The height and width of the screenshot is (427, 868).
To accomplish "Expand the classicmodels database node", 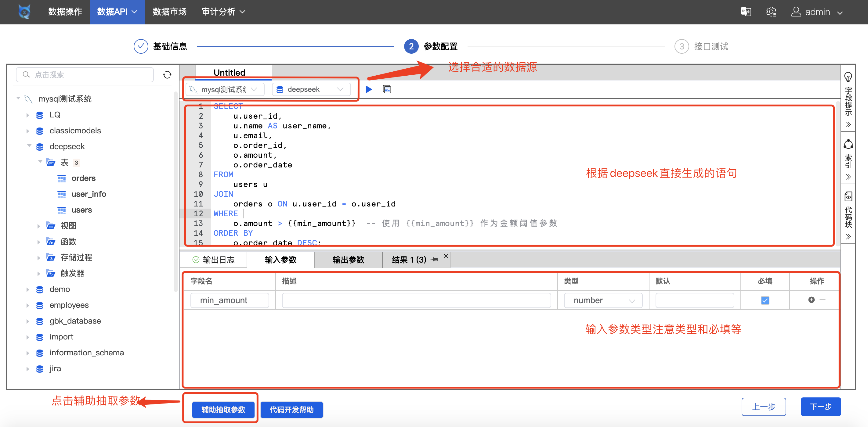I will (x=28, y=131).
